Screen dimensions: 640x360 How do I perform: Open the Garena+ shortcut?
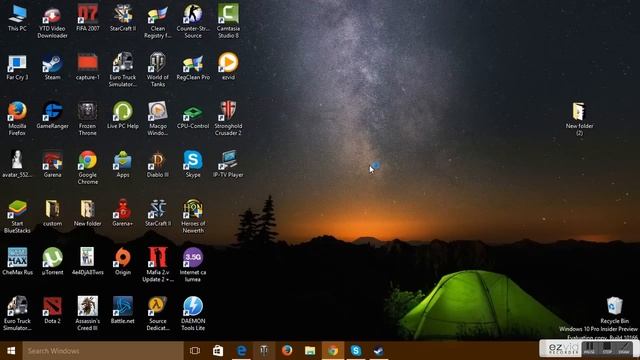(x=123, y=213)
